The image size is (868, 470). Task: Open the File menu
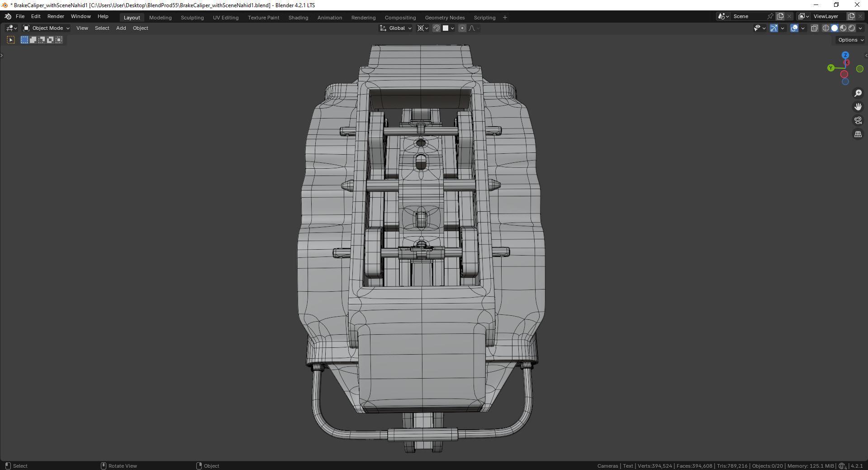[x=20, y=16]
